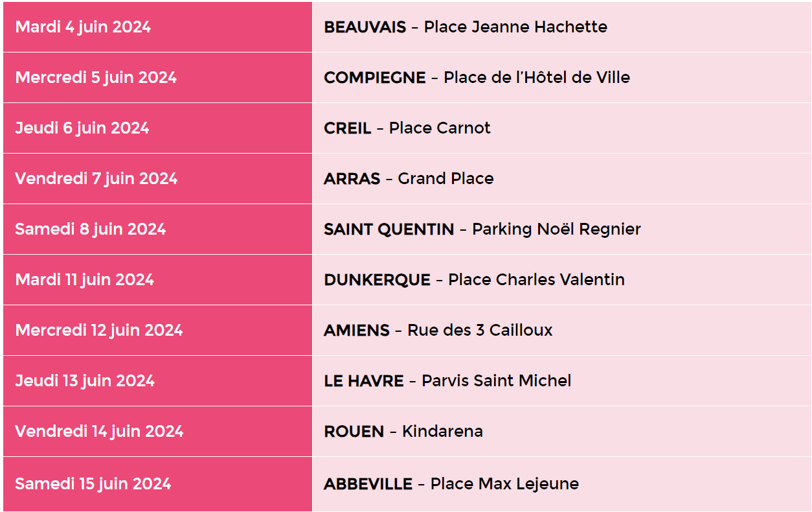Select the Mercredi 5 juin 2024 cell
This screenshot has width=812, height=512.
tap(96, 78)
